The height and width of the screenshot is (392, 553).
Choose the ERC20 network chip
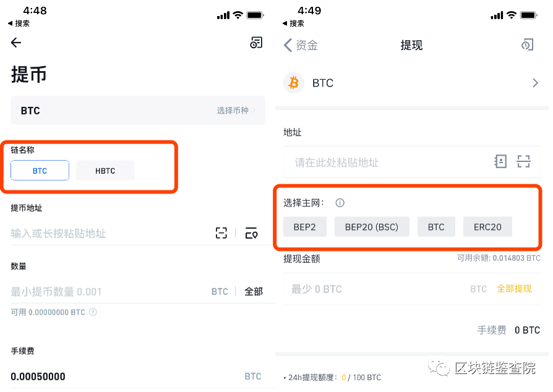(487, 226)
